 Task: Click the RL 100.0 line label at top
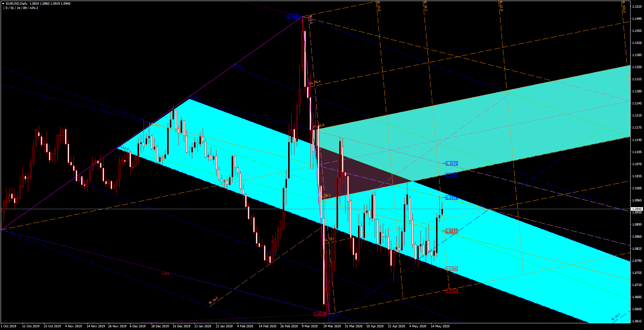(x=623, y=7)
